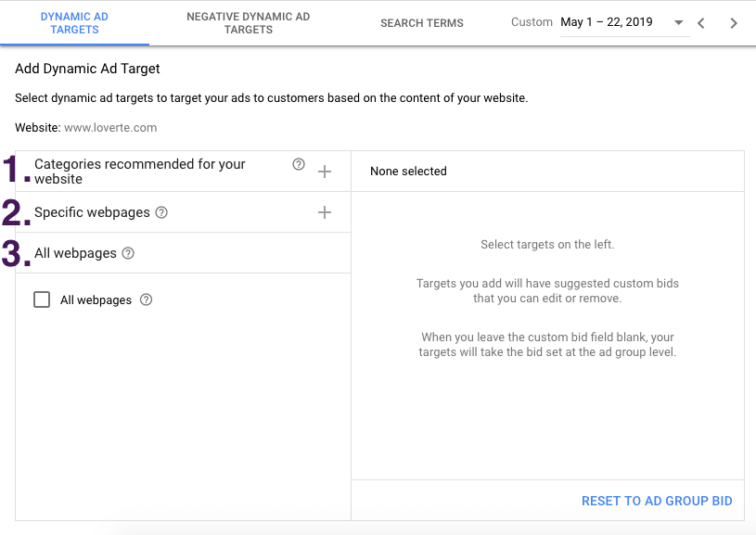Click Reset to Ad Group Bid
This screenshot has height=535, width=756.
pyautogui.click(x=657, y=501)
